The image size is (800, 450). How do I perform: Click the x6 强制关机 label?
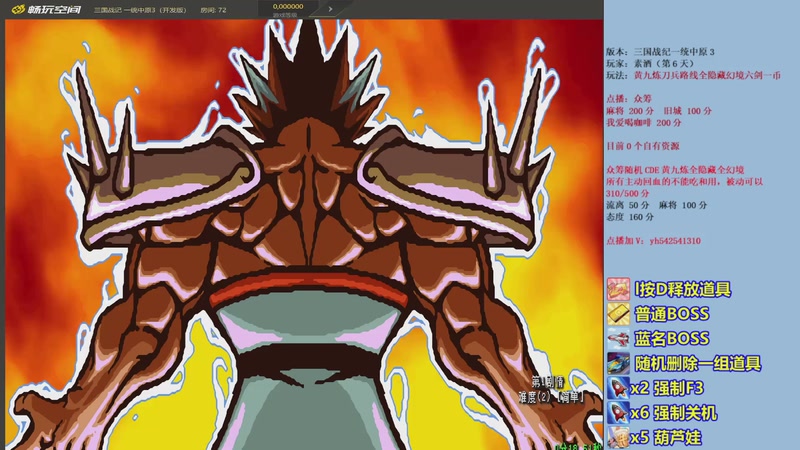tap(674, 413)
